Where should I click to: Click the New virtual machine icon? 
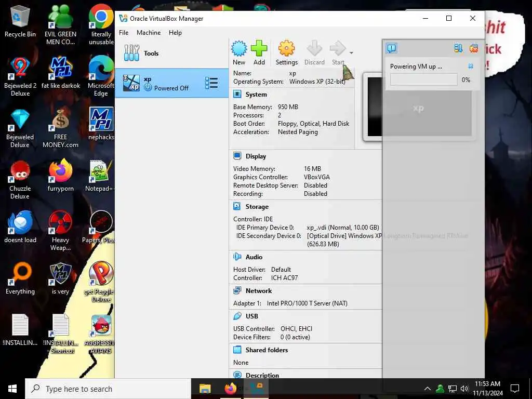pos(239,48)
